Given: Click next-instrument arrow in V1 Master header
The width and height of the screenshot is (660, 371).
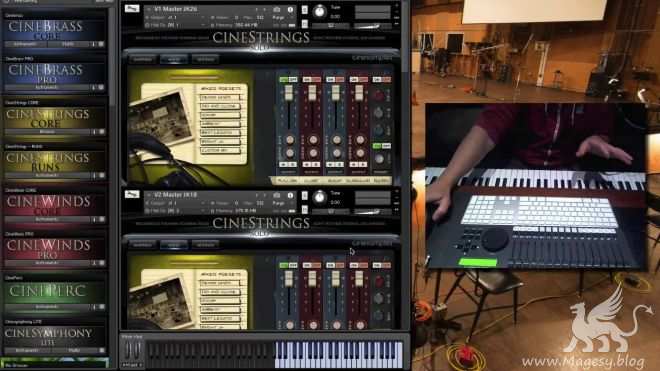Looking at the screenshot, I should [x=264, y=9].
